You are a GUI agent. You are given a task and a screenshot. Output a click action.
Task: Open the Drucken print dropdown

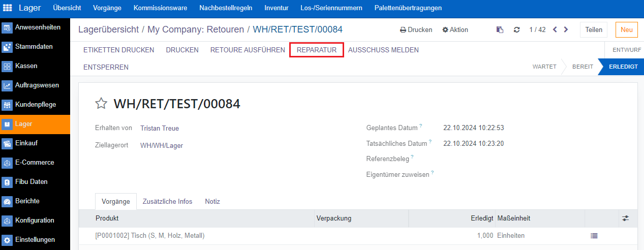(416, 30)
